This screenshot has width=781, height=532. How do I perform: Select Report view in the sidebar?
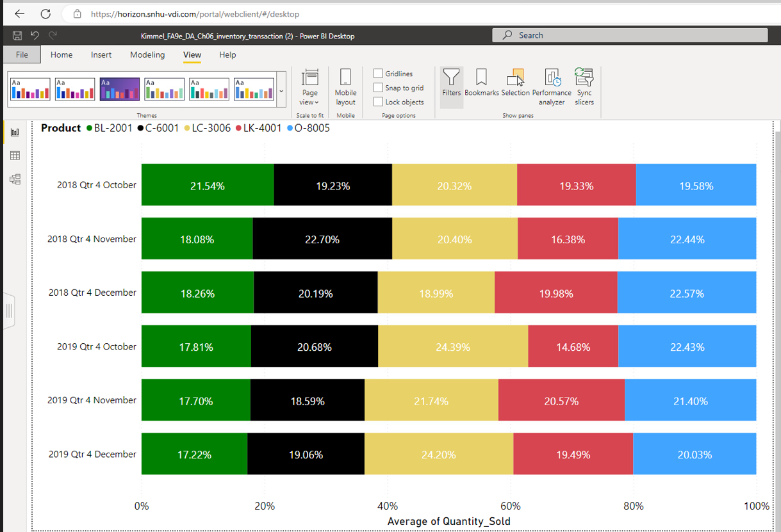[x=15, y=131]
